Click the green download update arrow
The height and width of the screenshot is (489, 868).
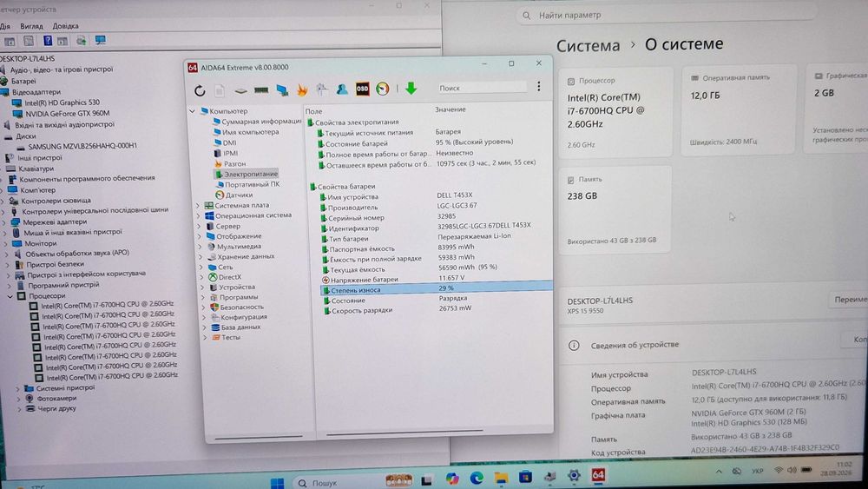411,88
